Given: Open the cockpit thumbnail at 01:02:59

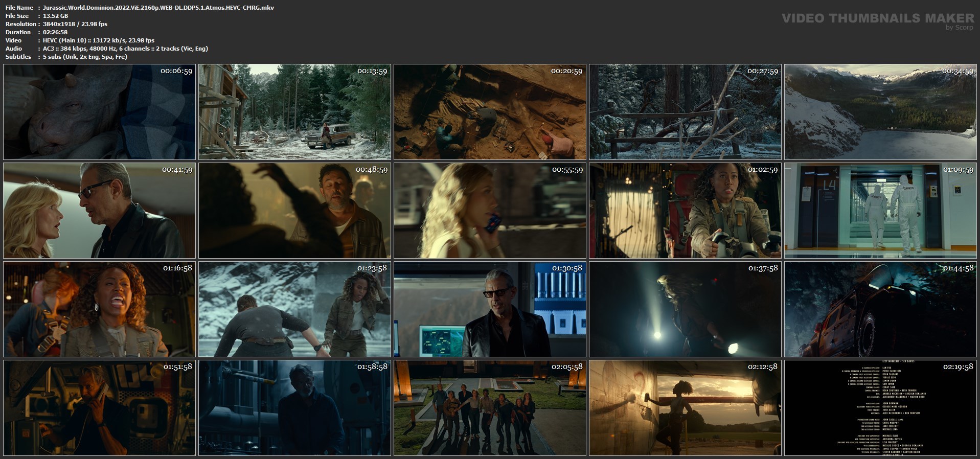Looking at the screenshot, I should tap(685, 211).
